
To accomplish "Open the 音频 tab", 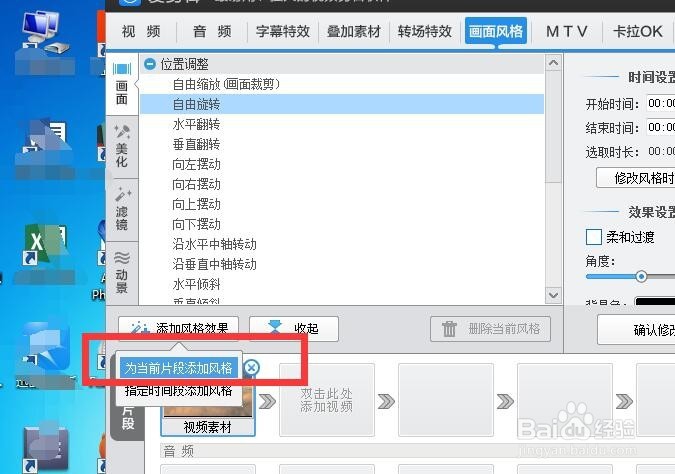I will (x=212, y=31).
